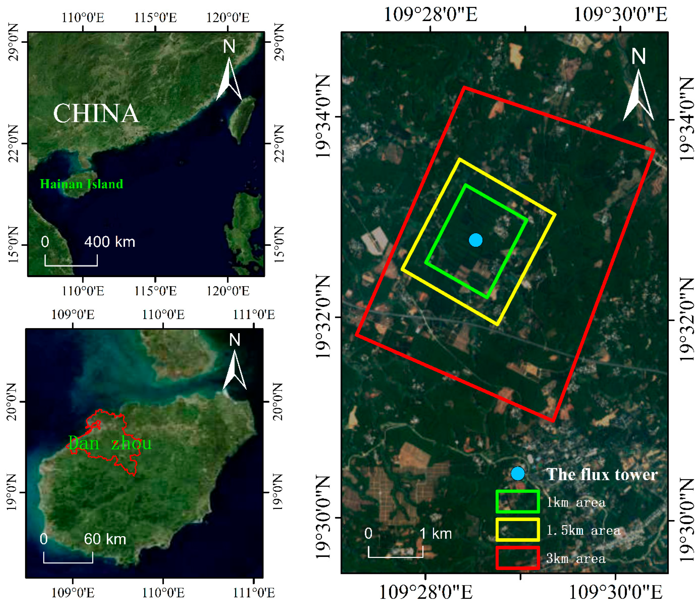Click the green 1km area legend box
Screen dimensions: 700x605
click(517, 502)
